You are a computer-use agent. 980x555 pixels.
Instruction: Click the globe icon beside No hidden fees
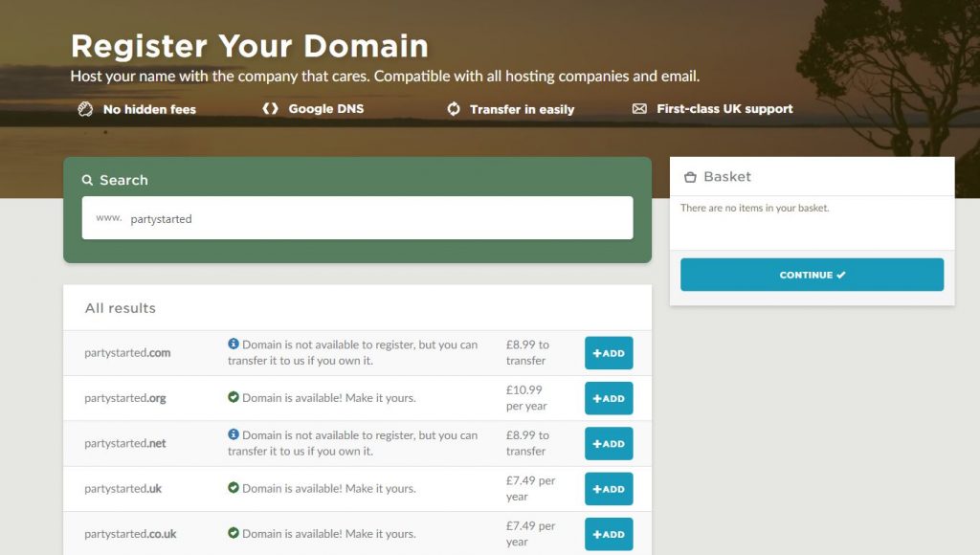tap(85, 109)
